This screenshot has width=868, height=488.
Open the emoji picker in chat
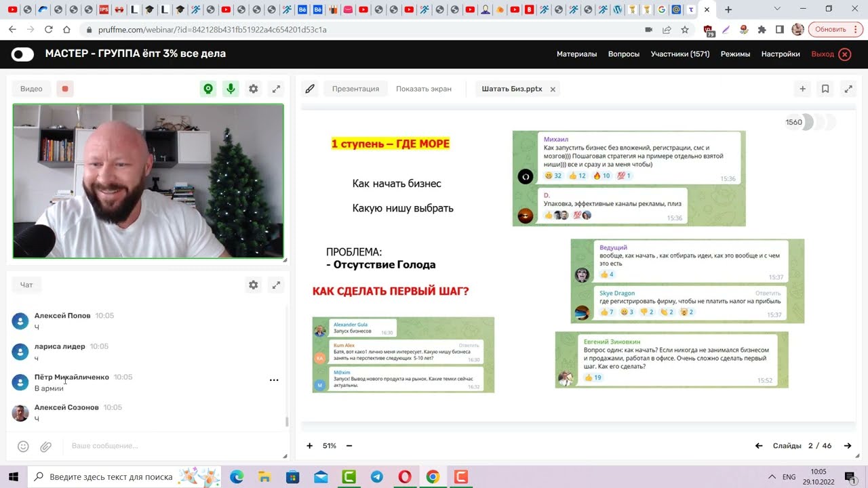(22, 446)
